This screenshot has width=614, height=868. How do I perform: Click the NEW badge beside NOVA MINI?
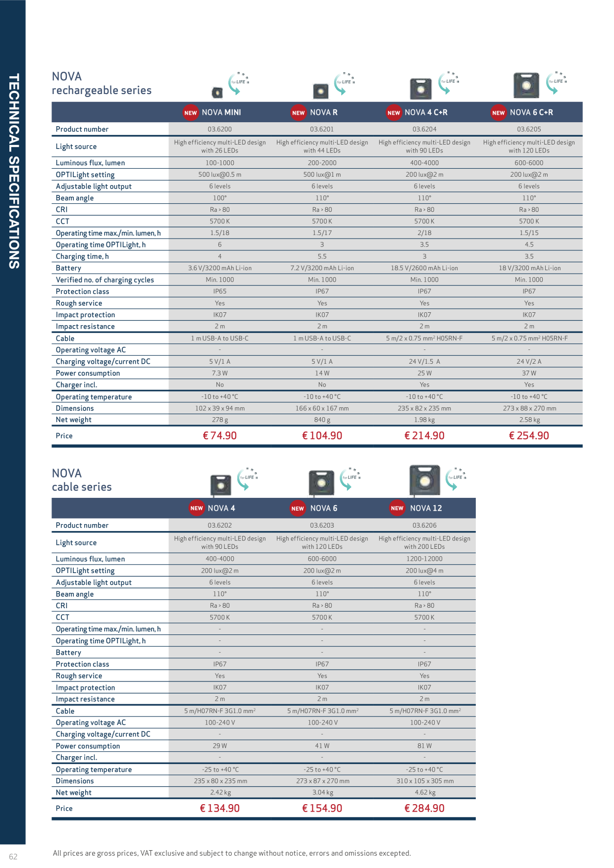(x=191, y=112)
